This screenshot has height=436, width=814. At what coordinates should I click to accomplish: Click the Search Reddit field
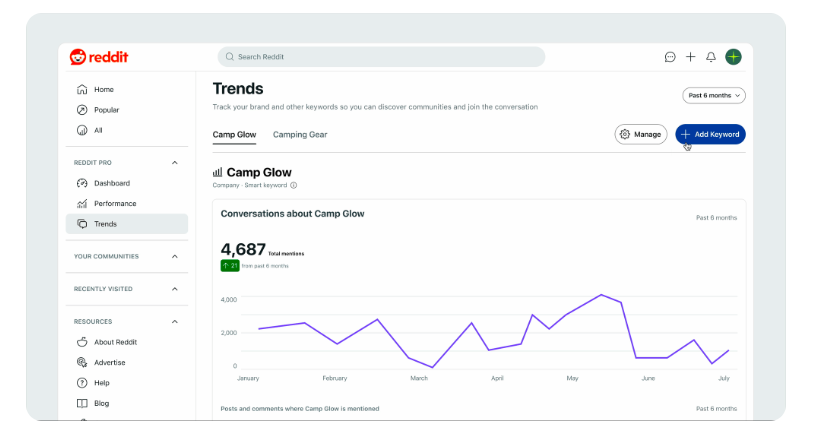(x=380, y=57)
